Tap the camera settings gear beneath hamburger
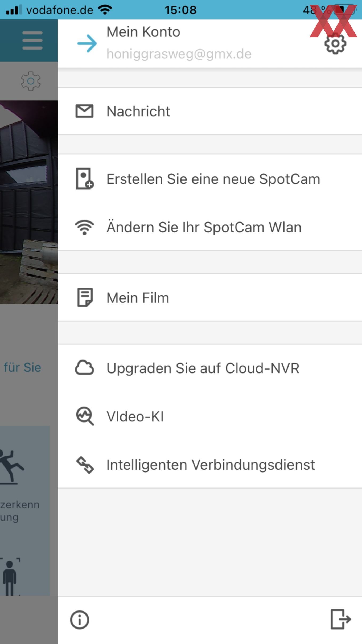This screenshot has height=644, width=362. tap(31, 81)
